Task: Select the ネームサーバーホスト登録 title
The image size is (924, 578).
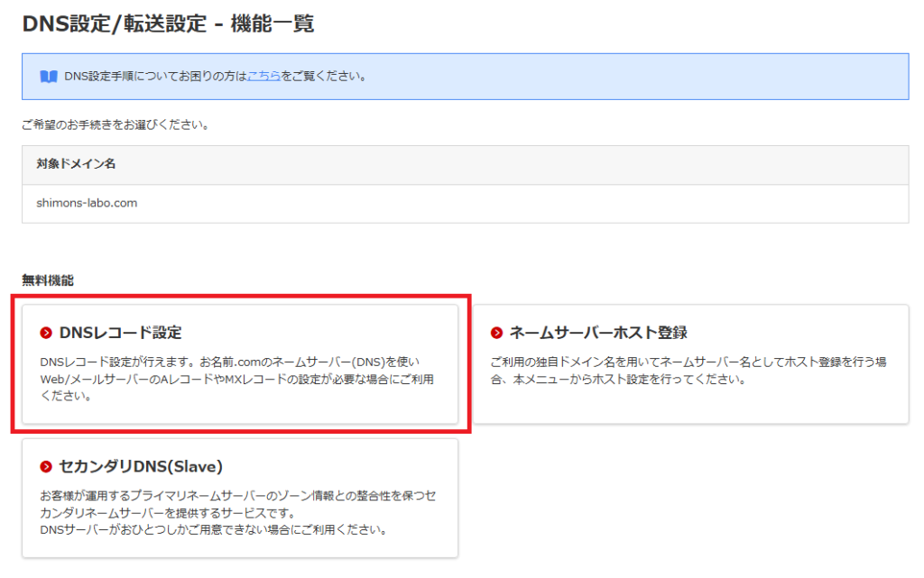Action: point(598,334)
